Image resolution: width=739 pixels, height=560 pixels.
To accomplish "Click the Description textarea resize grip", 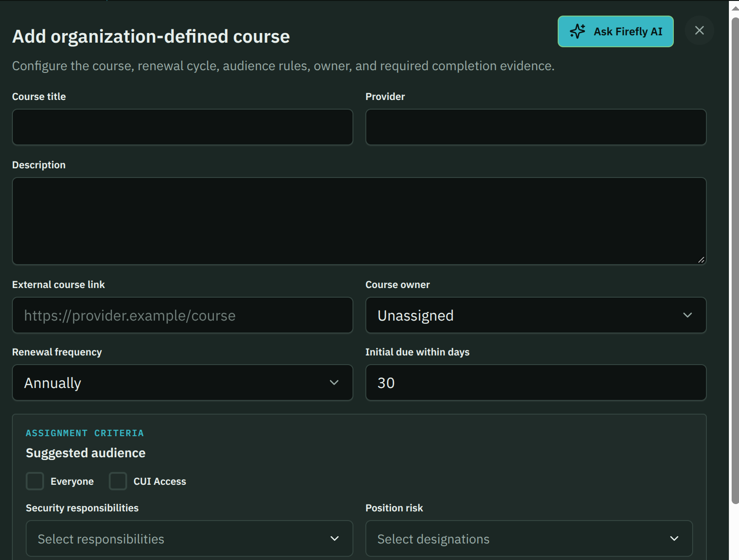I will [x=701, y=260].
